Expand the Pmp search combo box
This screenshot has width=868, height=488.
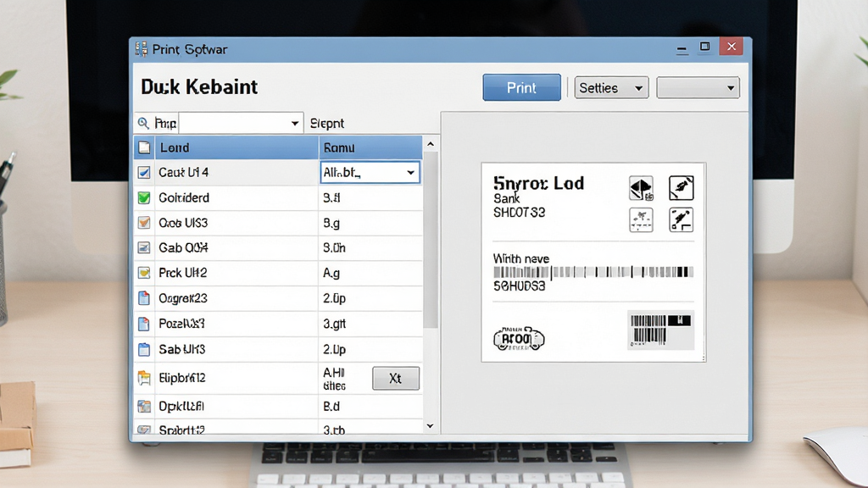click(x=295, y=123)
